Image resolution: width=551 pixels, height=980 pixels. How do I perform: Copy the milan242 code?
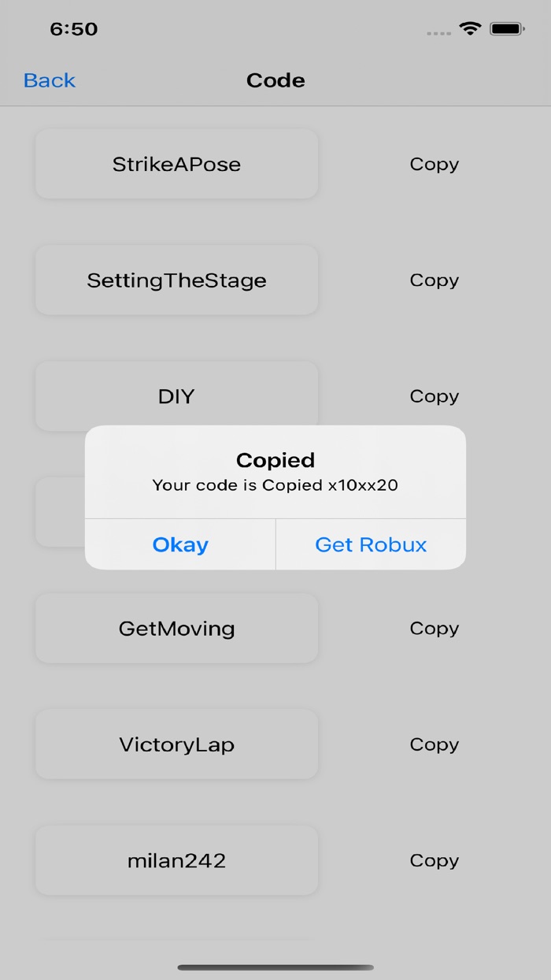pos(434,860)
